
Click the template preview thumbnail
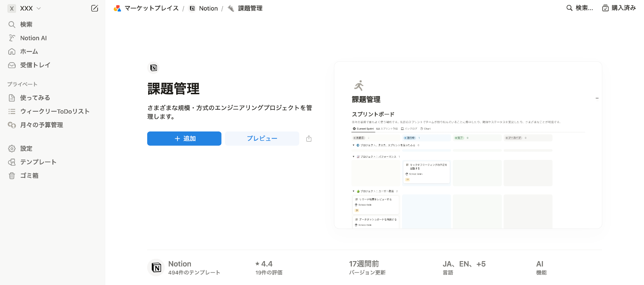pyautogui.click(x=468, y=145)
